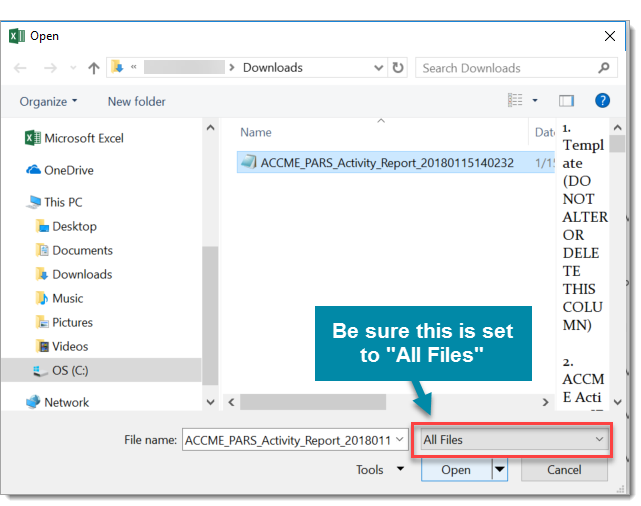Click New folder in the toolbar

click(x=136, y=101)
